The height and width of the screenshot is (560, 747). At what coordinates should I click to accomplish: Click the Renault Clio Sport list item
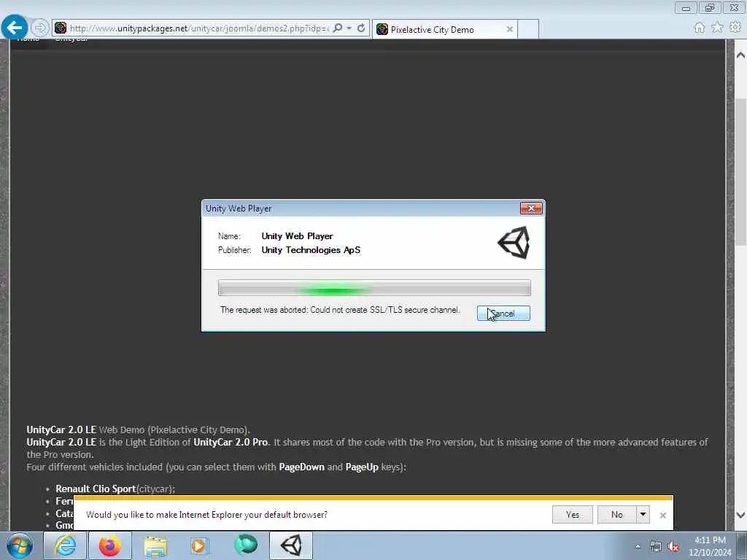tap(115, 489)
